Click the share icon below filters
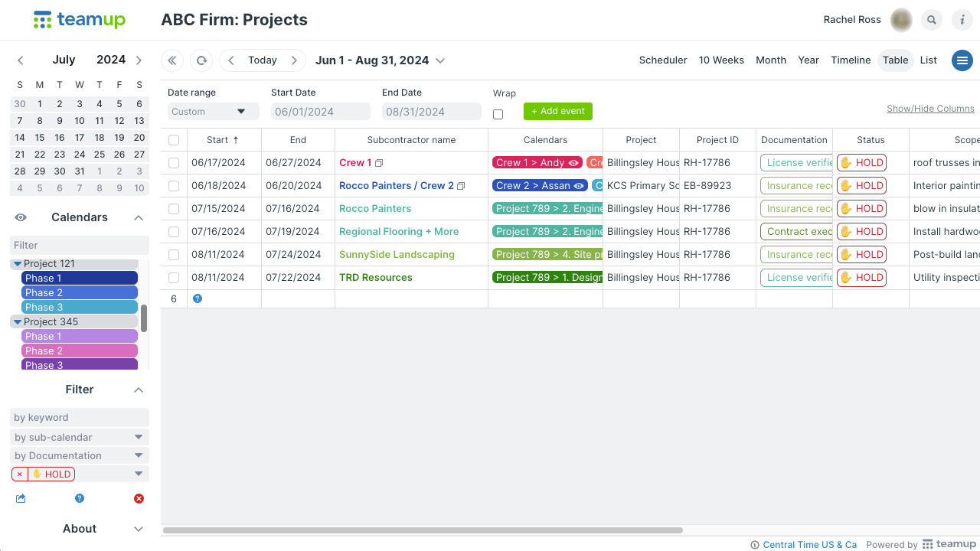The image size is (980, 551). [21, 499]
